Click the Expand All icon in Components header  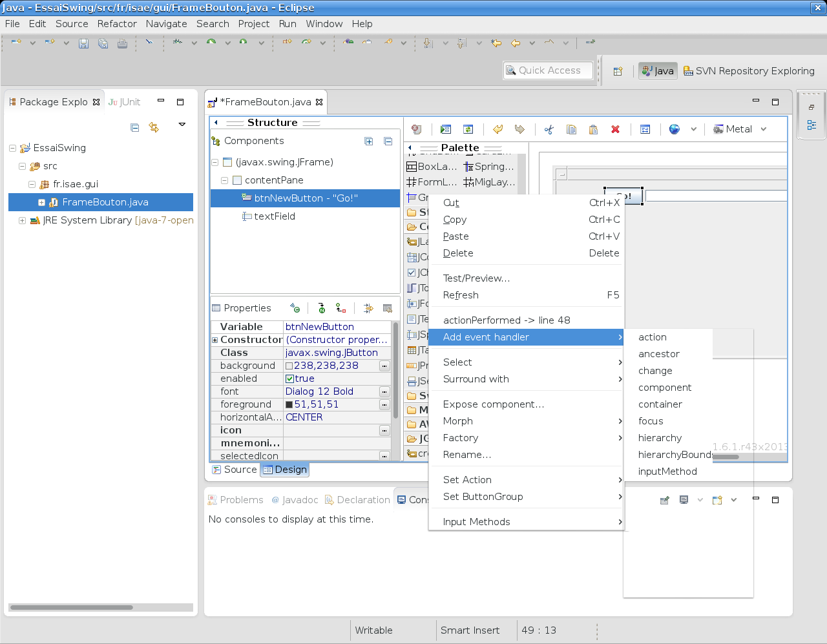369,141
